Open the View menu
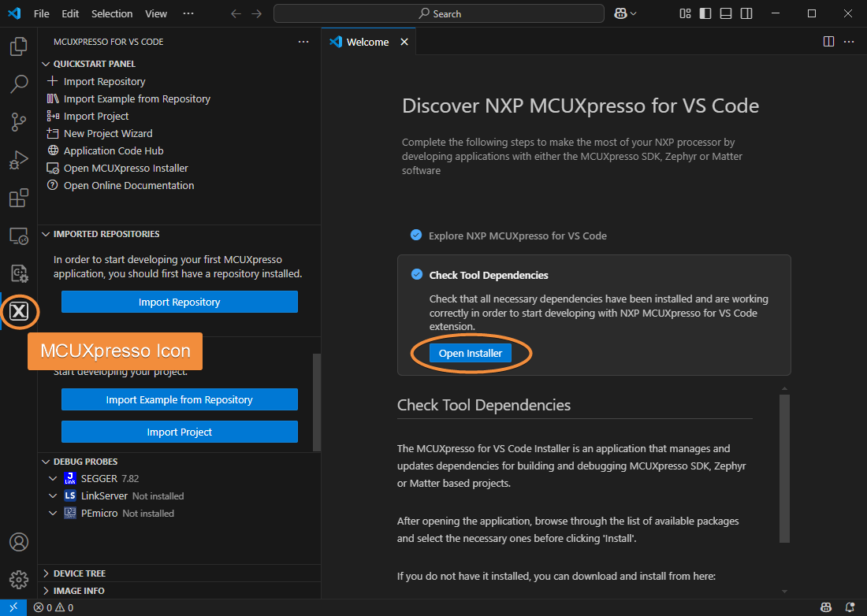The width and height of the screenshot is (867, 616). coord(156,14)
